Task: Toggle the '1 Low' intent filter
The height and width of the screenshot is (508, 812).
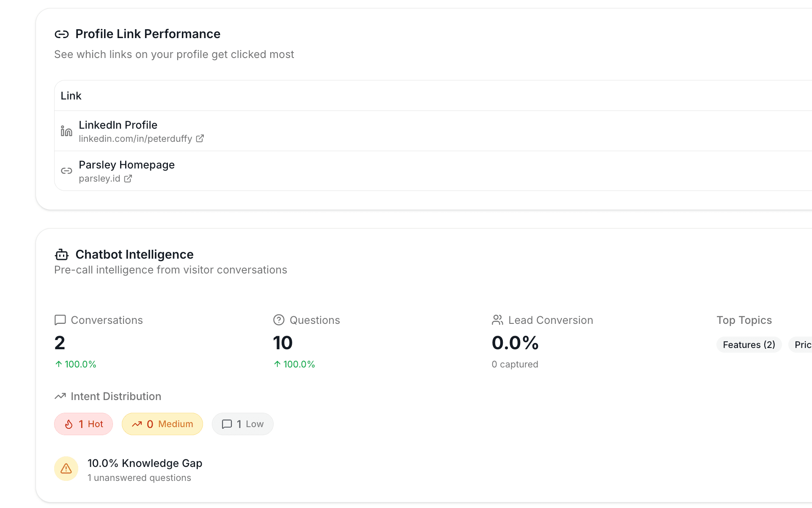Action: (x=242, y=424)
